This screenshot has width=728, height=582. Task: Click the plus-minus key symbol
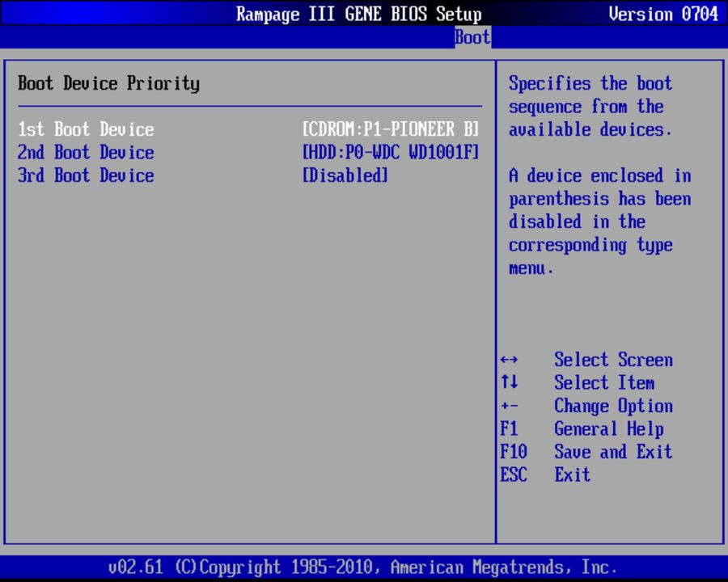pos(510,406)
